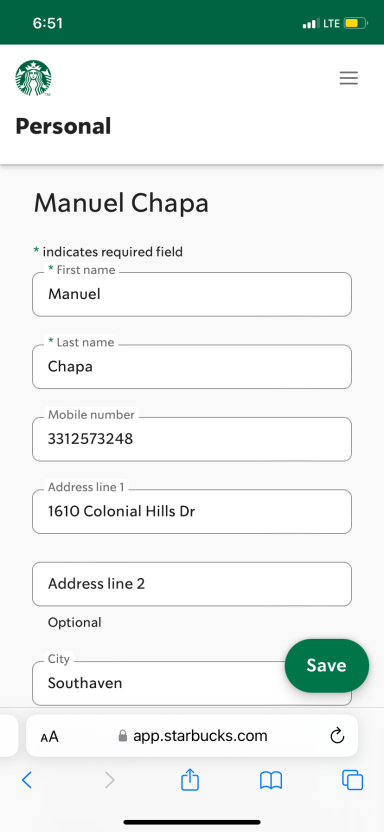Tap the Personal page heading
This screenshot has width=384, height=832.
[63, 126]
